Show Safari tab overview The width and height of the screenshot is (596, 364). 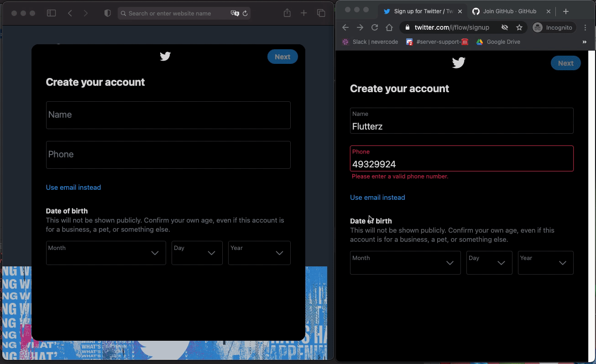[x=321, y=13]
